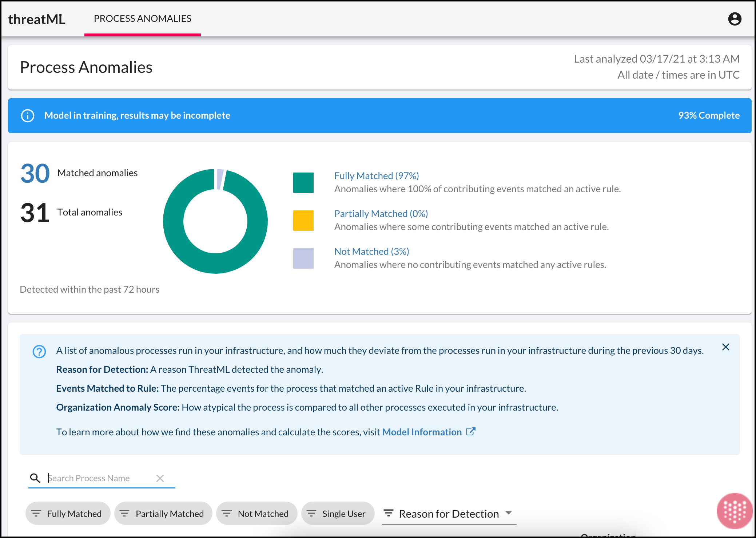Enable the Single User filter chip
The image size is (756, 538).
[338, 514]
